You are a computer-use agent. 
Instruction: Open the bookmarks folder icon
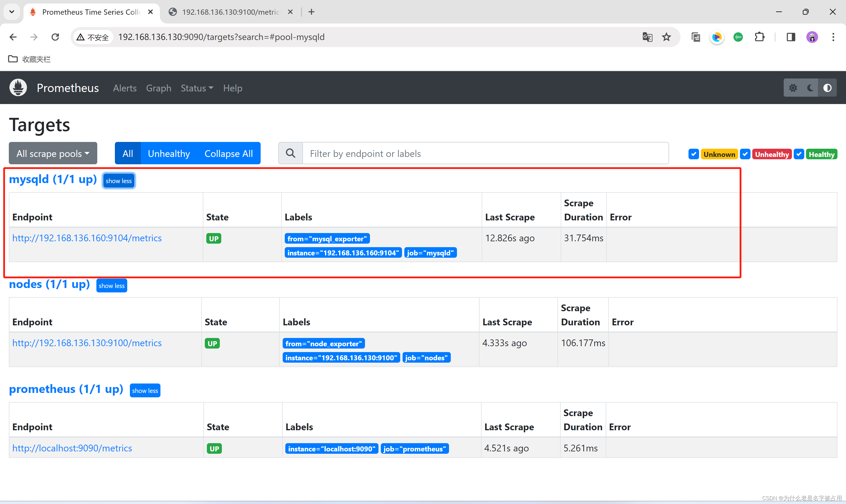click(13, 59)
